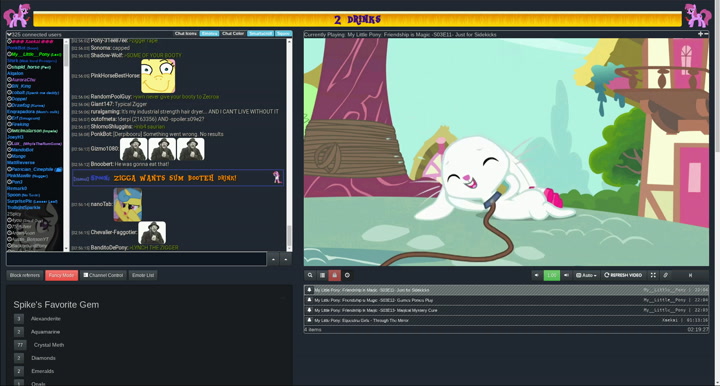Toggle the Chat Color option
The height and width of the screenshot is (386, 720).
pos(233,34)
